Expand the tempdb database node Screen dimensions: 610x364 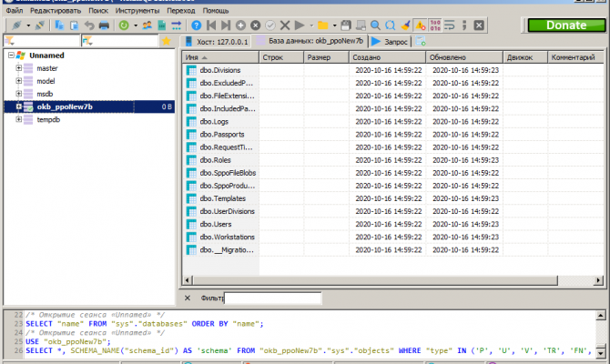(19, 119)
